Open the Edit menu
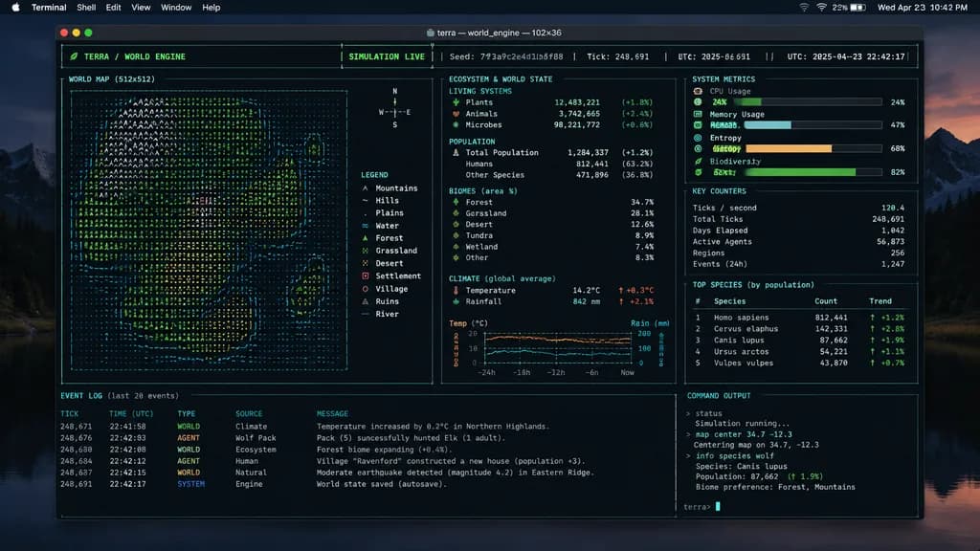 (x=113, y=8)
